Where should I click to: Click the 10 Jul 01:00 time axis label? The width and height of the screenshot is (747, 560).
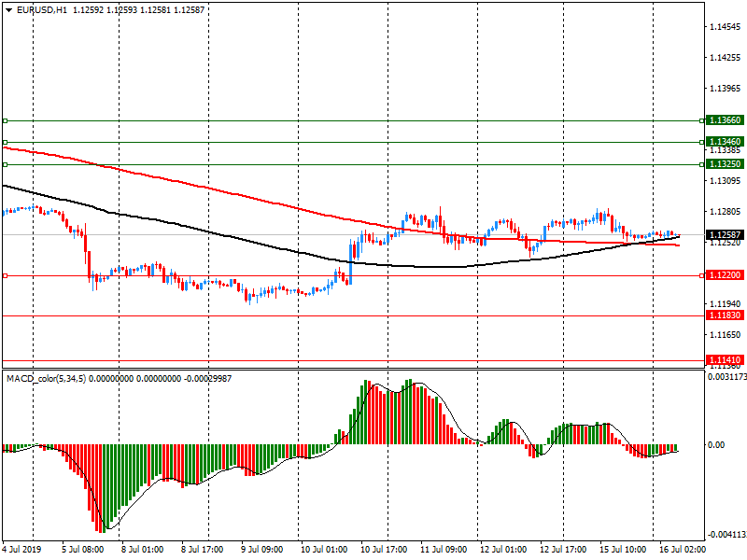(324, 549)
